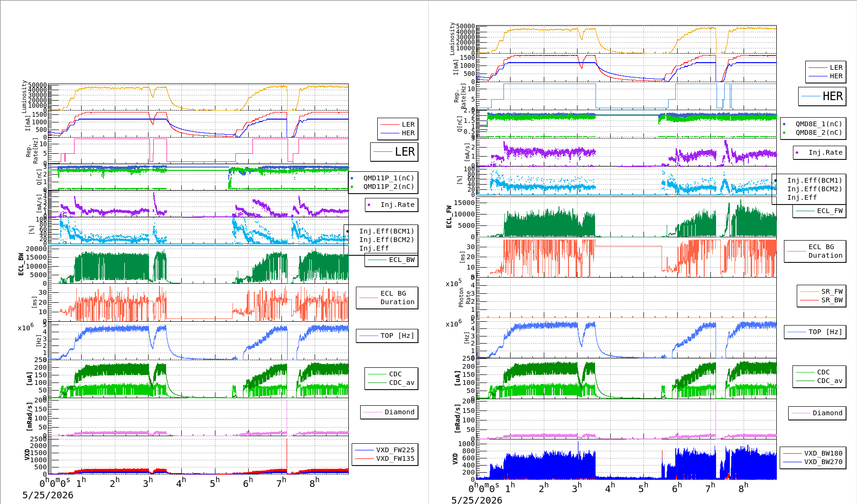Select the large HER ring label in the right plot
The height and width of the screenshot is (504, 857).
click(x=822, y=96)
